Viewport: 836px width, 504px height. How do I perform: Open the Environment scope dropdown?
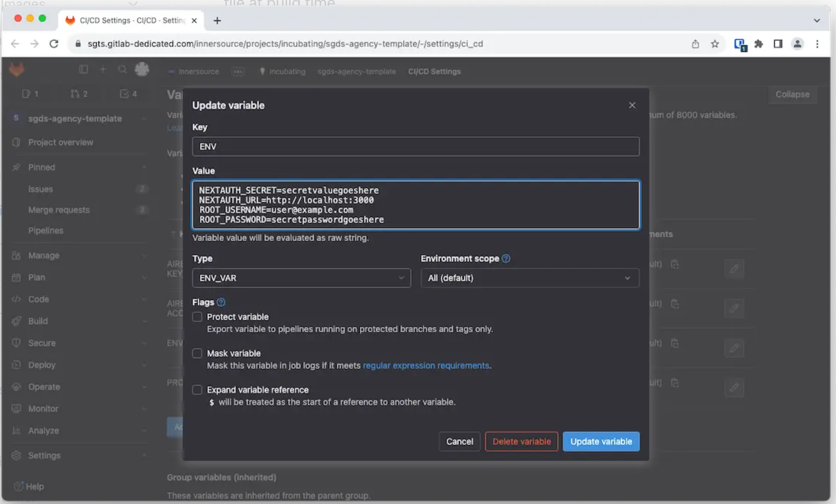pos(530,278)
